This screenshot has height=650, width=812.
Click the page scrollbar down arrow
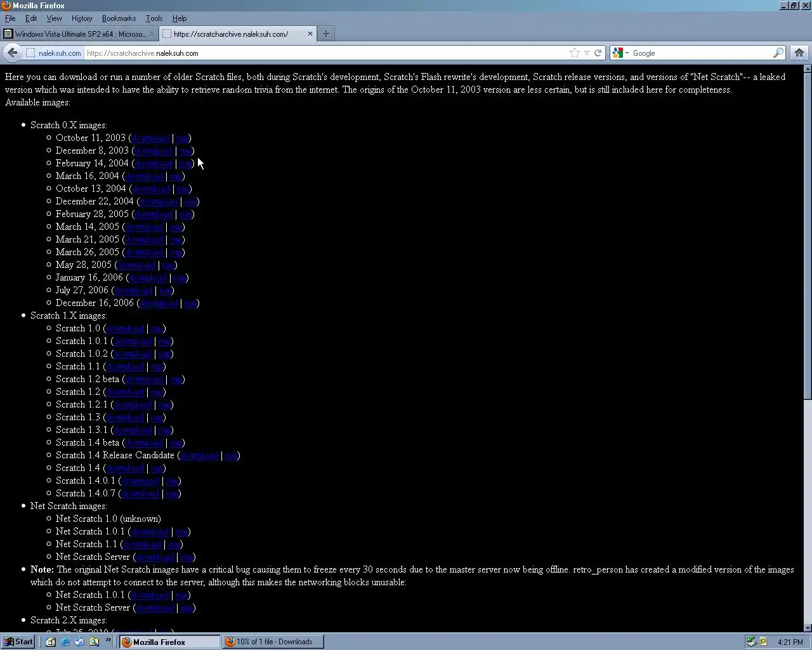point(807,628)
